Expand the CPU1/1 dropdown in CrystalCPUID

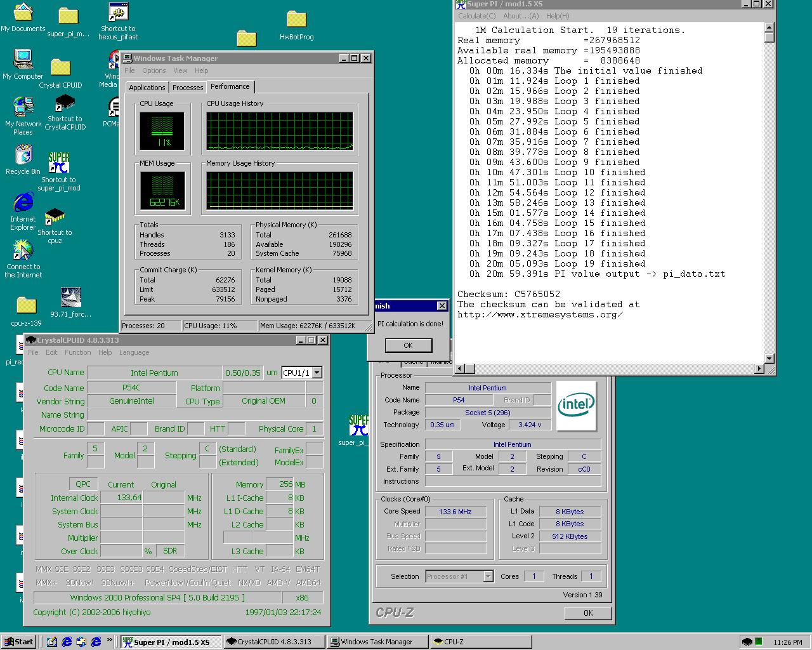pyautogui.click(x=317, y=373)
